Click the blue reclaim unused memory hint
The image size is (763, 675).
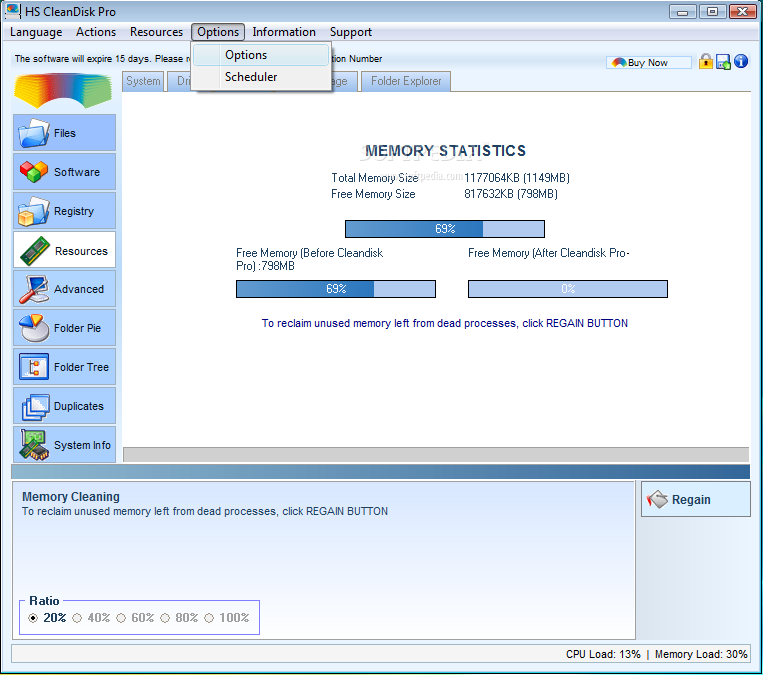(445, 323)
